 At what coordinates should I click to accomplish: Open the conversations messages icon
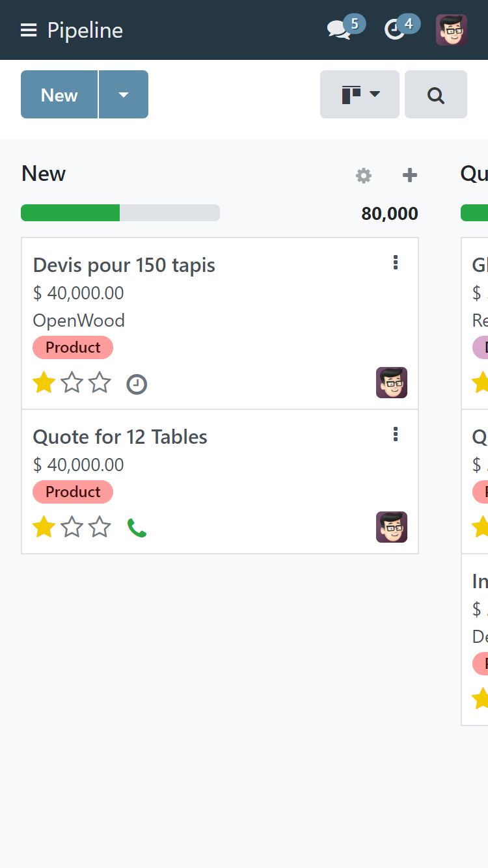[x=339, y=30]
